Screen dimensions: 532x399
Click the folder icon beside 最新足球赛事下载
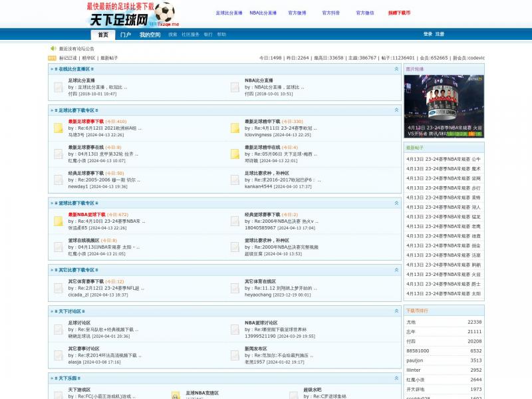click(58, 128)
